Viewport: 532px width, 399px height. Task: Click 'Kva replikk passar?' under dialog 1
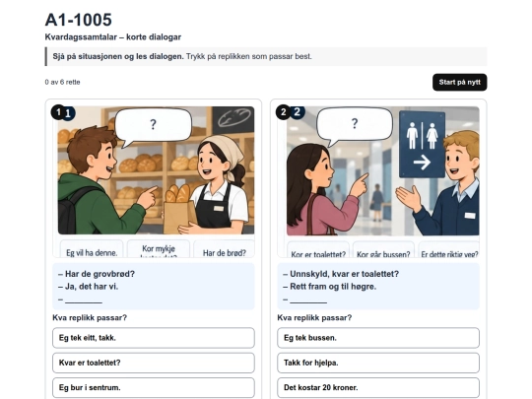[x=90, y=318]
